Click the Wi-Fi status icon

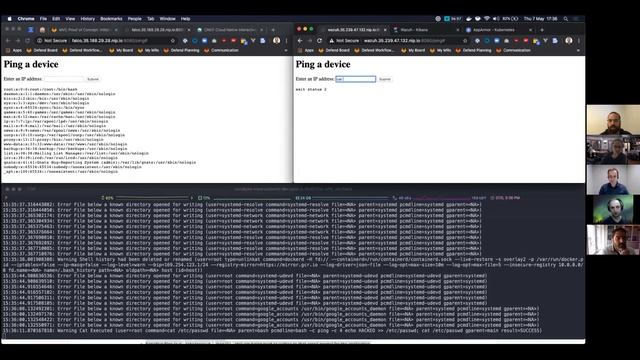(487, 19)
